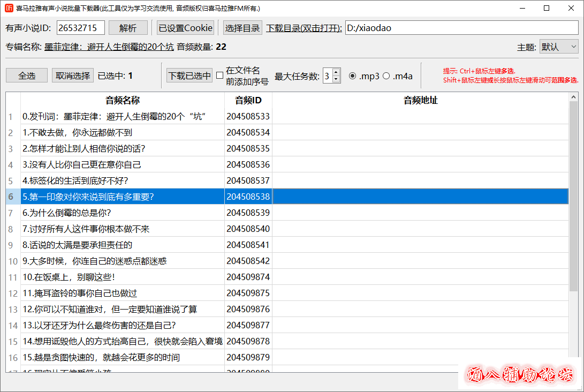Focus the 有声小说ID input box
This screenshot has width=584, height=392.
click(80, 28)
